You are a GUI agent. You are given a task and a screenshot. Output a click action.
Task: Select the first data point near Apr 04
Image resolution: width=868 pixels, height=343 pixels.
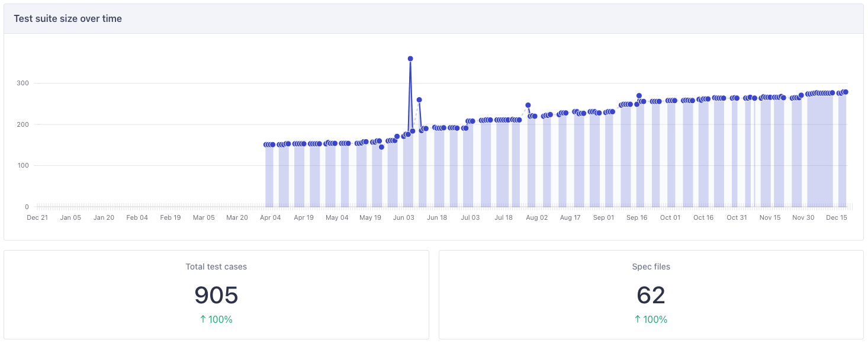[x=266, y=143]
